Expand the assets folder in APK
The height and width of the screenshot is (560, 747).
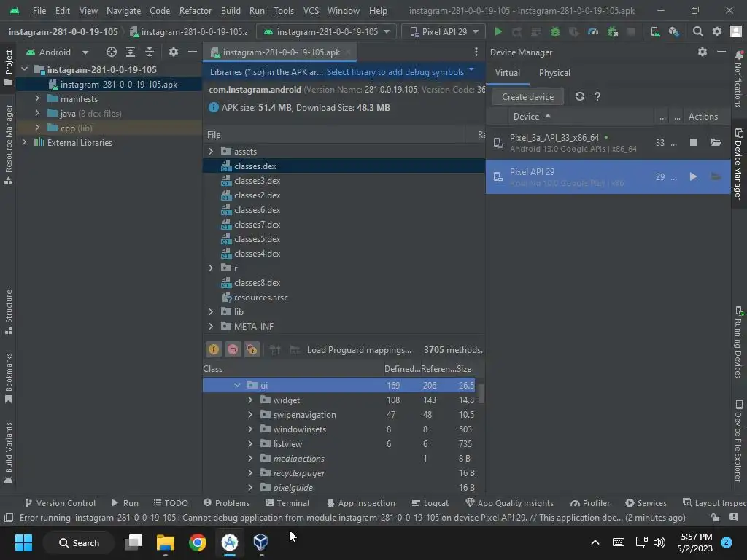tap(211, 152)
